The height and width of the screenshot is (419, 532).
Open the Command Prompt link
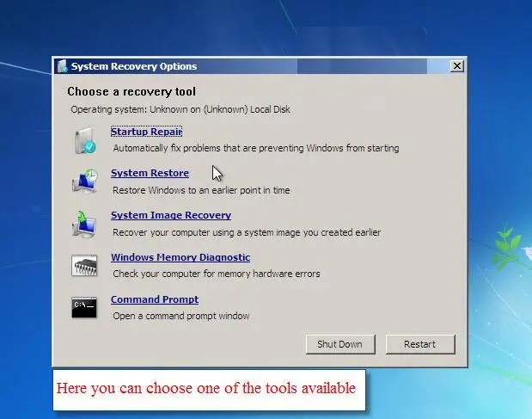(x=155, y=299)
